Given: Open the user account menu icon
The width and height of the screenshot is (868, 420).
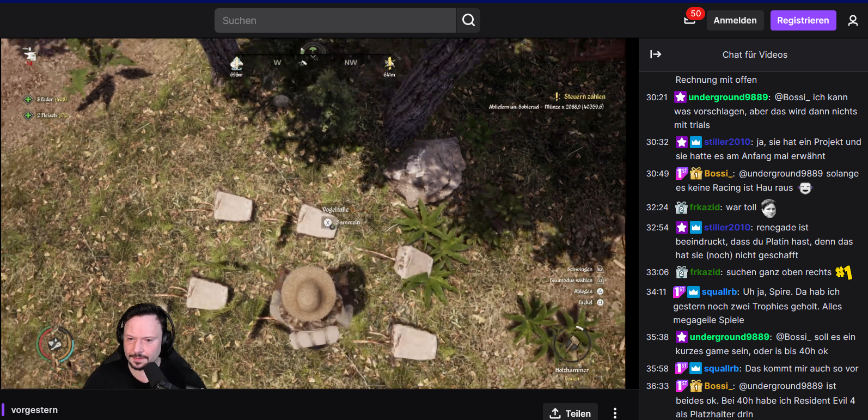Looking at the screenshot, I should click(x=853, y=21).
